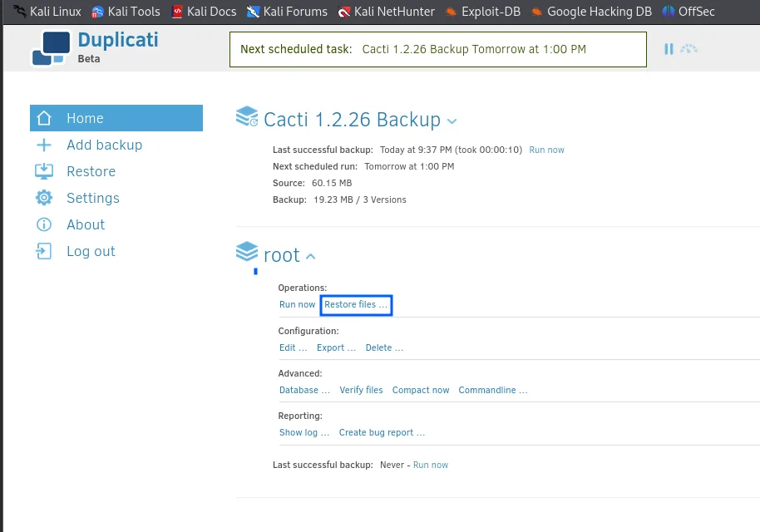
Task: Open OffSec bookmark
Action: [x=688, y=11]
